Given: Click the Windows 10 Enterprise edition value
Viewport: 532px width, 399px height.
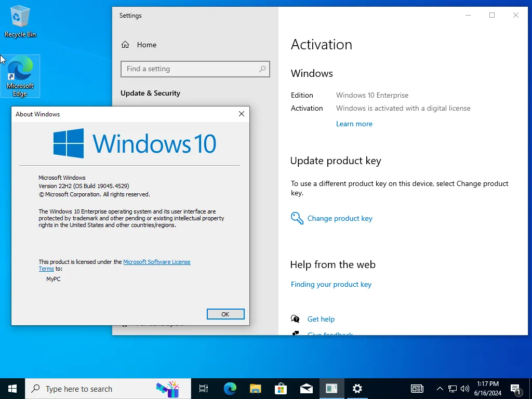Looking at the screenshot, I should [372, 96].
